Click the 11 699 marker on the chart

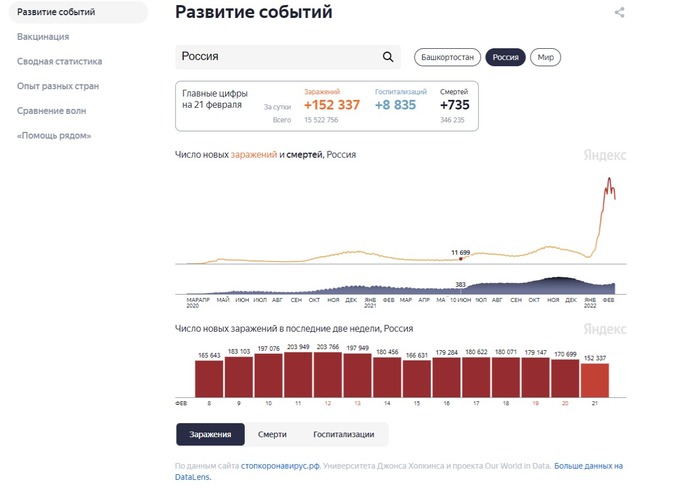(461, 258)
